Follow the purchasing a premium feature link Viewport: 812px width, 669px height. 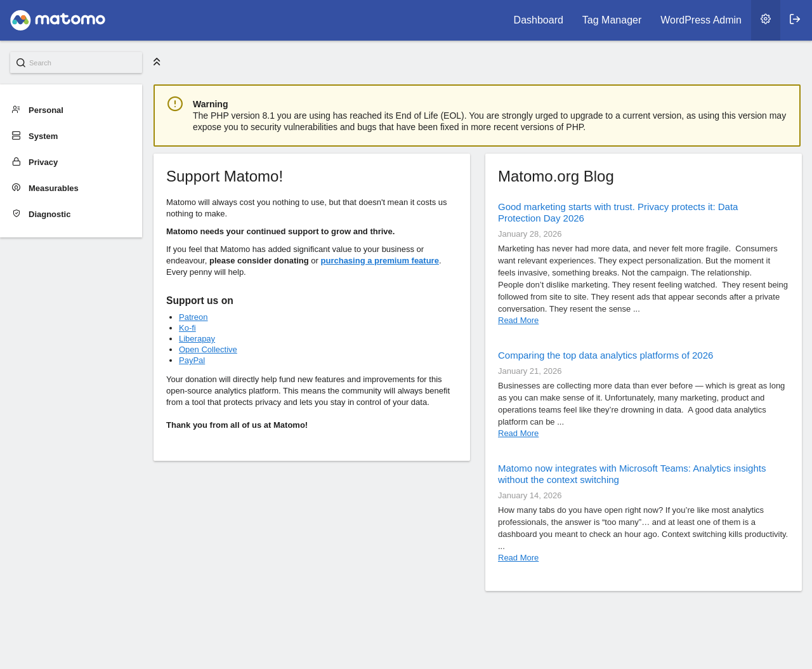coord(379,261)
